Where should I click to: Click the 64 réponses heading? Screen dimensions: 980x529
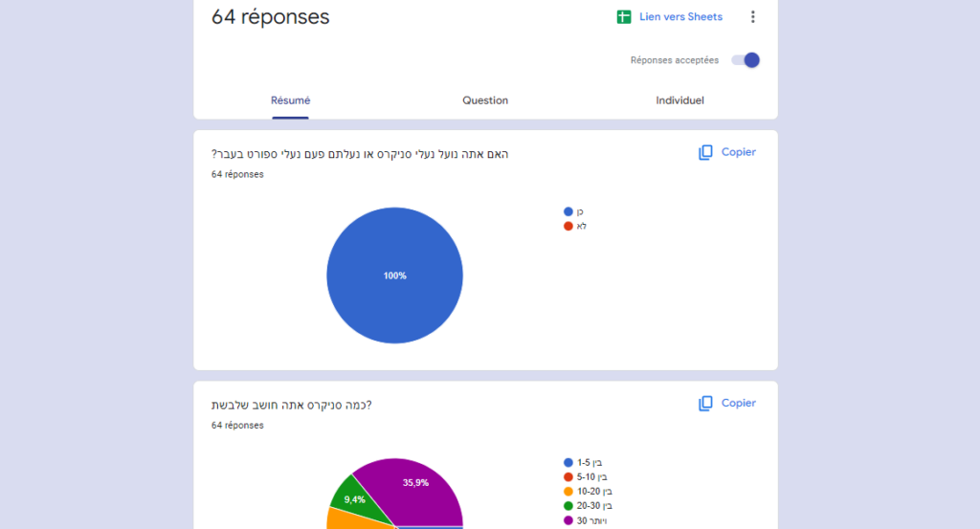pos(270,17)
